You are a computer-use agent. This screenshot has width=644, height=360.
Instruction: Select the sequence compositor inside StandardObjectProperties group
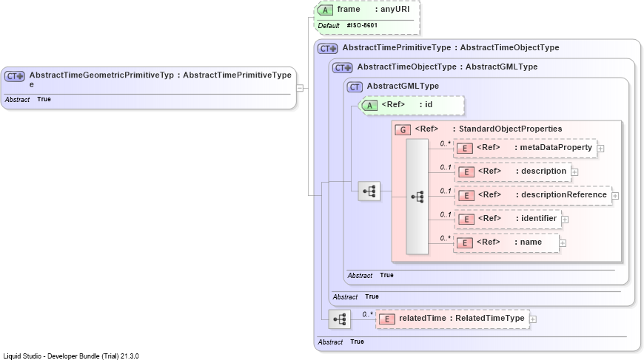(417, 197)
